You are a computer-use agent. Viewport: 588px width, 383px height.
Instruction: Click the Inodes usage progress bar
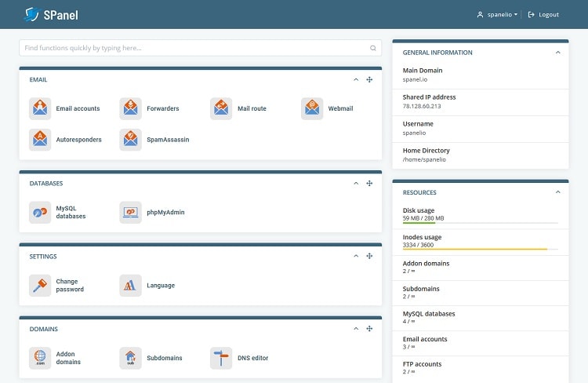(x=481, y=250)
